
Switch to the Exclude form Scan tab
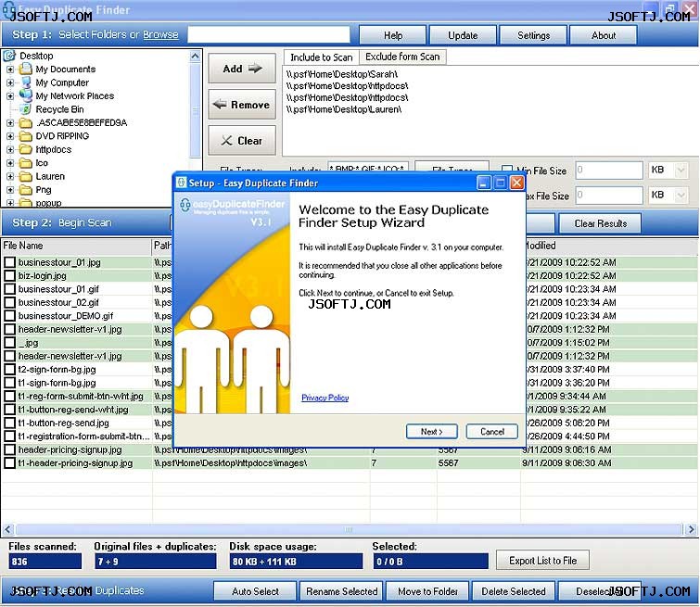(x=402, y=57)
